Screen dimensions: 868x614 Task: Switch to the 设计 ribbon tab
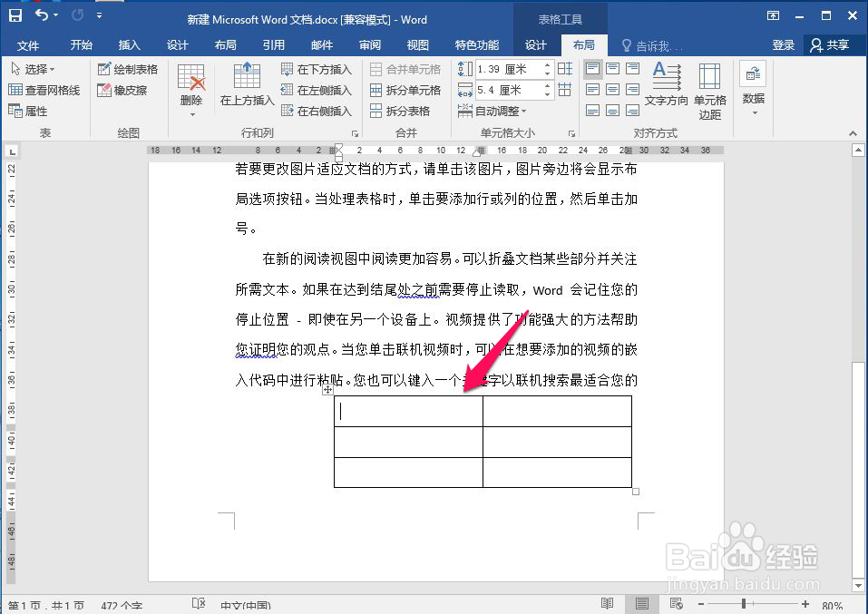[535, 44]
